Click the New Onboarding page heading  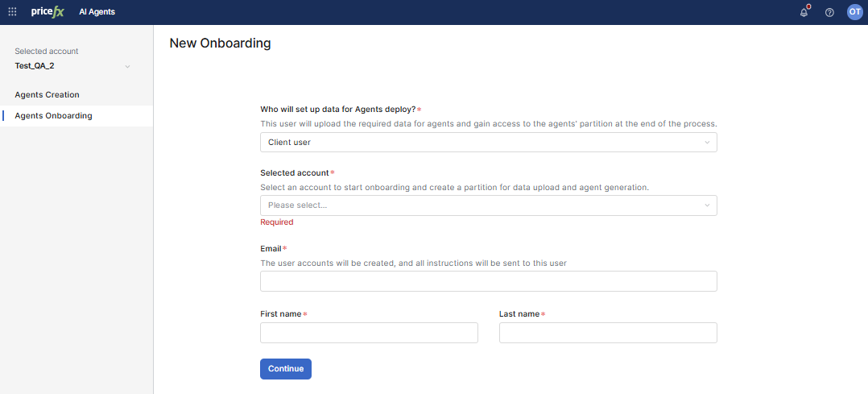[220, 44]
